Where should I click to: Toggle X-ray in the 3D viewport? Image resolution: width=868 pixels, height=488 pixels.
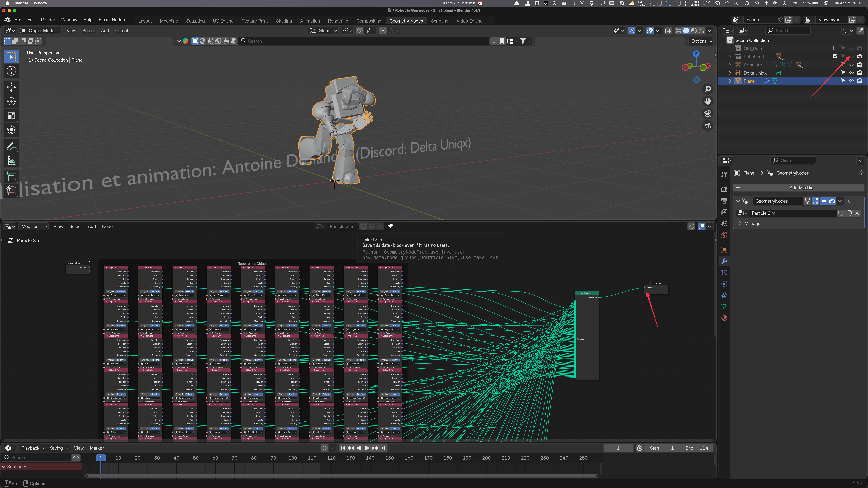668,31
